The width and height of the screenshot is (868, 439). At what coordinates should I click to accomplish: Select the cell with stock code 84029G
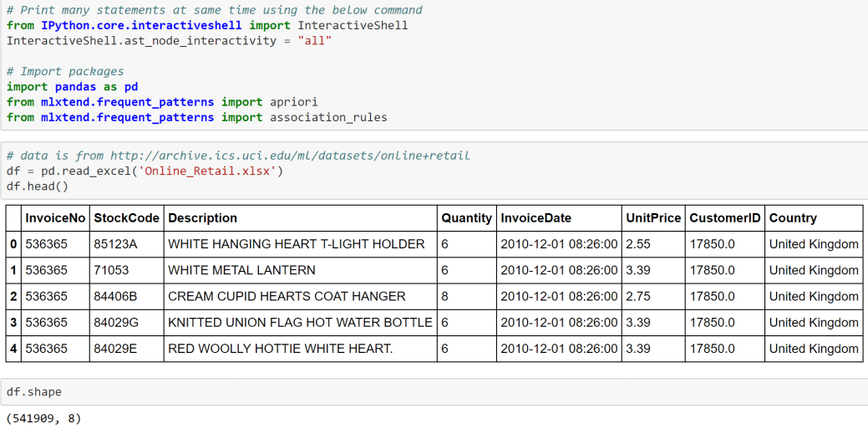pyautogui.click(x=126, y=323)
